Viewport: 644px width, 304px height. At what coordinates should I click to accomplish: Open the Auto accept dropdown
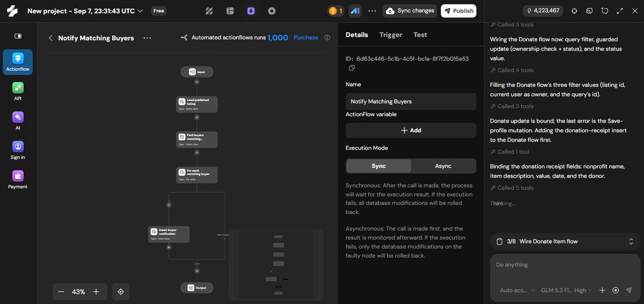[x=517, y=290]
